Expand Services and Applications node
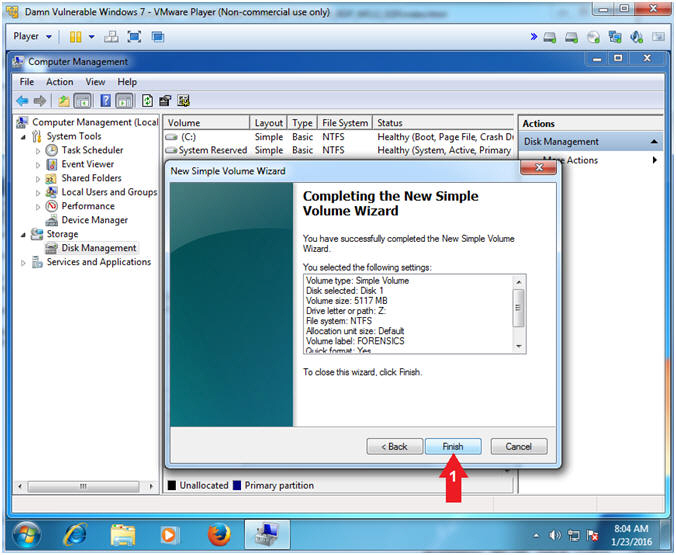 point(23,263)
